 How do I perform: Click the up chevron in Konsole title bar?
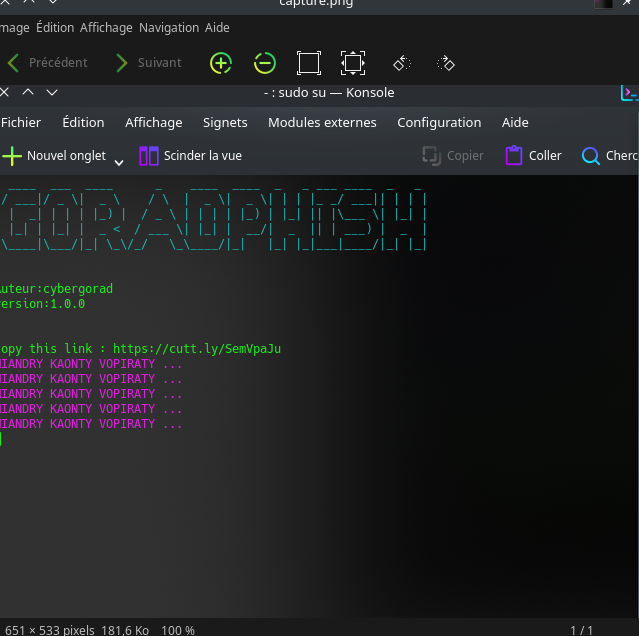28,93
